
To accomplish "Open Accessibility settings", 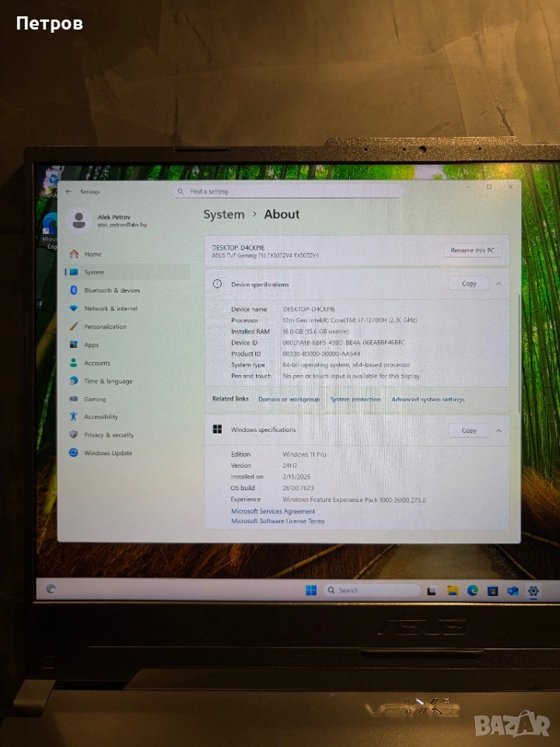I will tap(101, 417).
